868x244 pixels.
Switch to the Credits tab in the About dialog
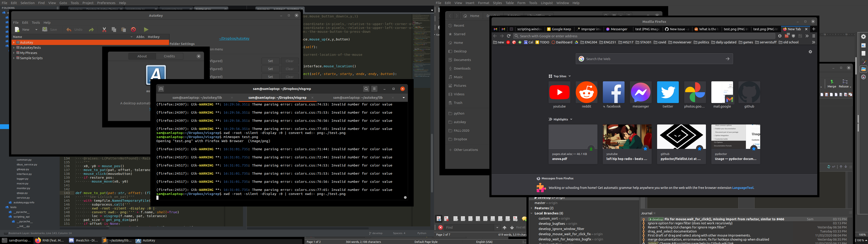tap(169, 56)
